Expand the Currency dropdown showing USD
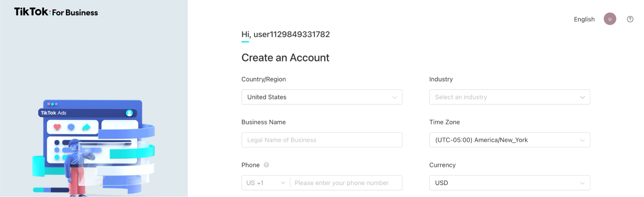 click(x=509, y=183)
